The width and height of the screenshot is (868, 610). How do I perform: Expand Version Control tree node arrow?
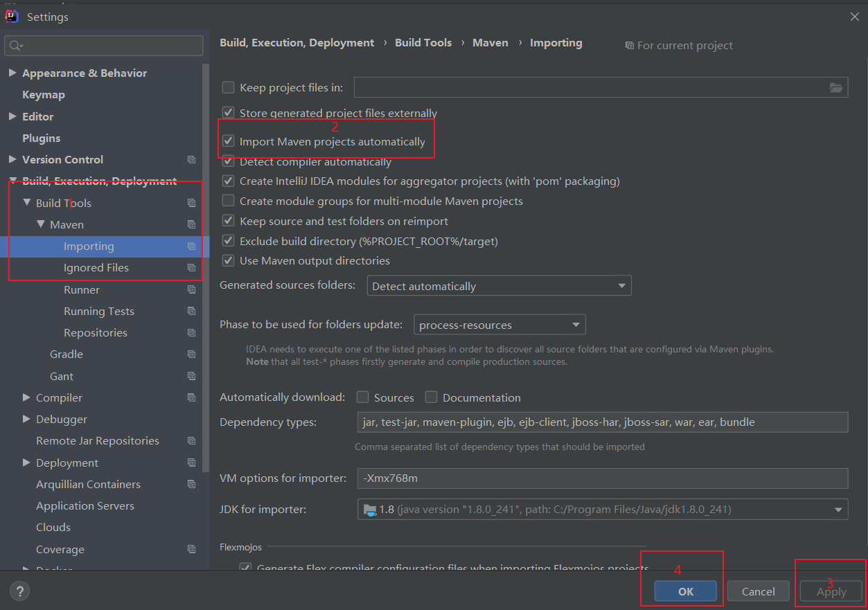point(12,159)
